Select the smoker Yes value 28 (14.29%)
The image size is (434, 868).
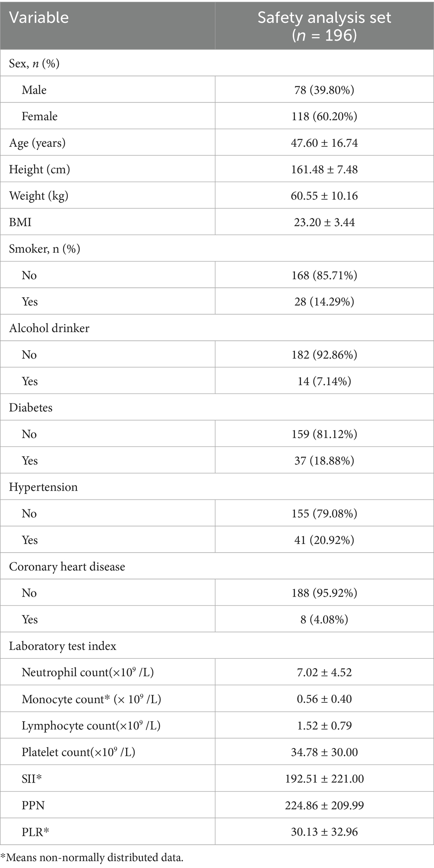point(324,302)
